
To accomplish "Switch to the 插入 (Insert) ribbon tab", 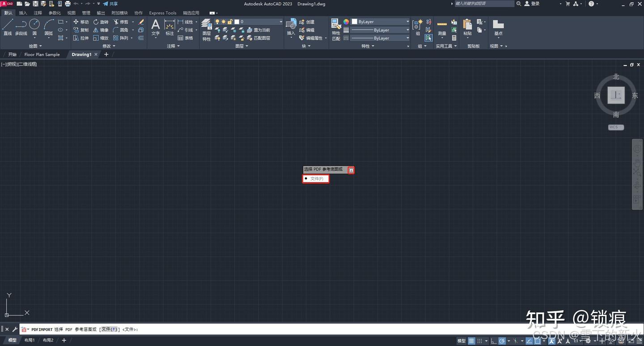I will click(23, 13).
